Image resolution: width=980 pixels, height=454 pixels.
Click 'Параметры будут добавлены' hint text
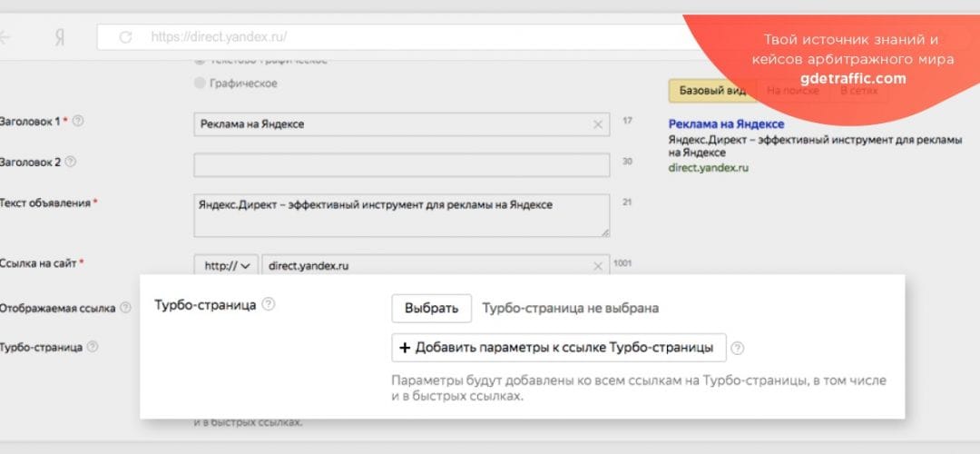click(639, 389)
